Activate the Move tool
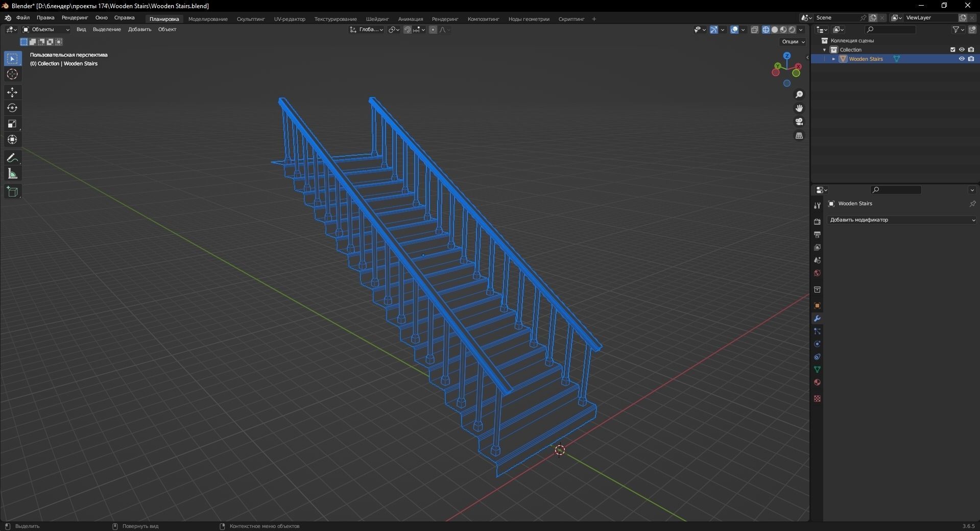This screenshot has height=531, width=980. pos(12,92)
